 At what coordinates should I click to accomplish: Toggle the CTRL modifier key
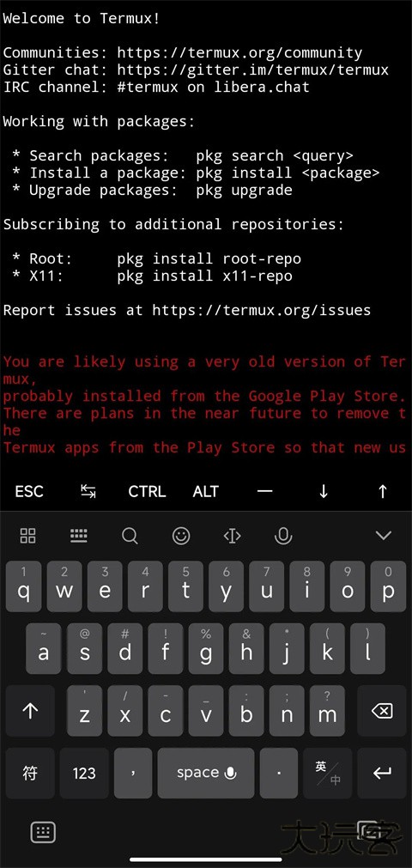[x=147, y=491]
